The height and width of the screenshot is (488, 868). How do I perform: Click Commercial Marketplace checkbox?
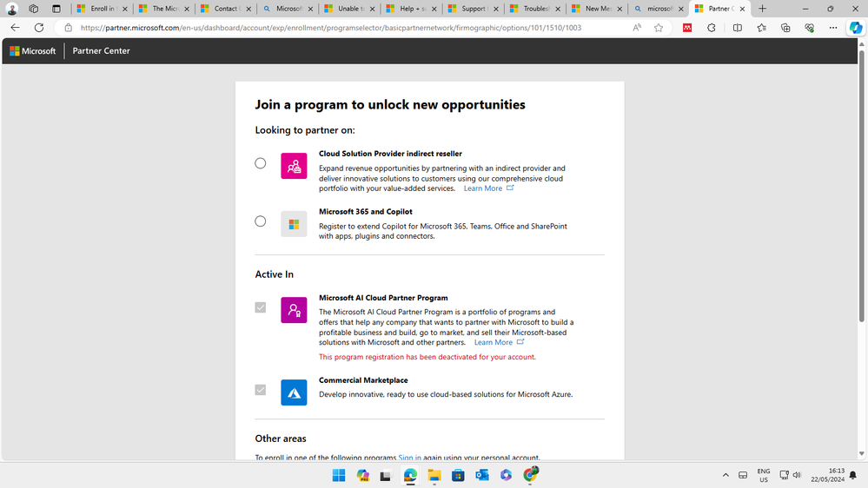point(260,390)
